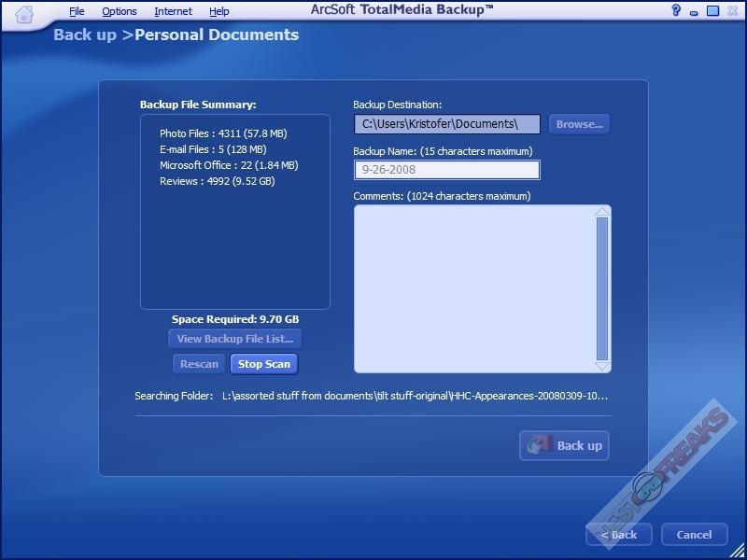Viewport: 747px width, 560px height.
Task: Go to previous step with Back button
Action: click(618, 535)
